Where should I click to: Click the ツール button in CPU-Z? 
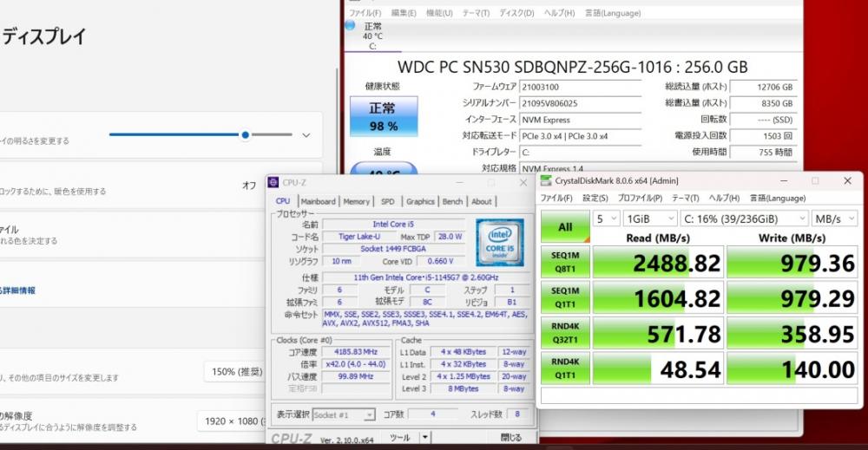click(x=399, y=437)
